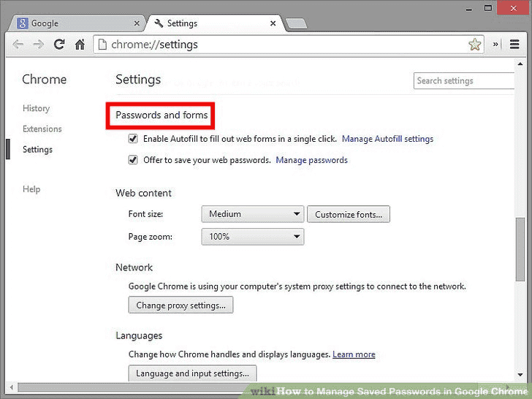Click the Font size label
The height and width of the screenshot is (399, 532).
pos(145,214)
